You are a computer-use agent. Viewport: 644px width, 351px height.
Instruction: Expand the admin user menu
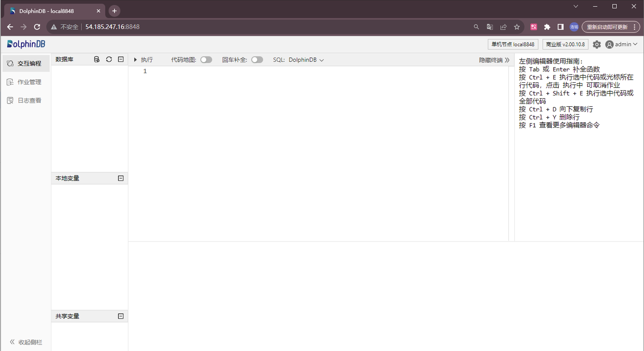[x=621, y=45]
